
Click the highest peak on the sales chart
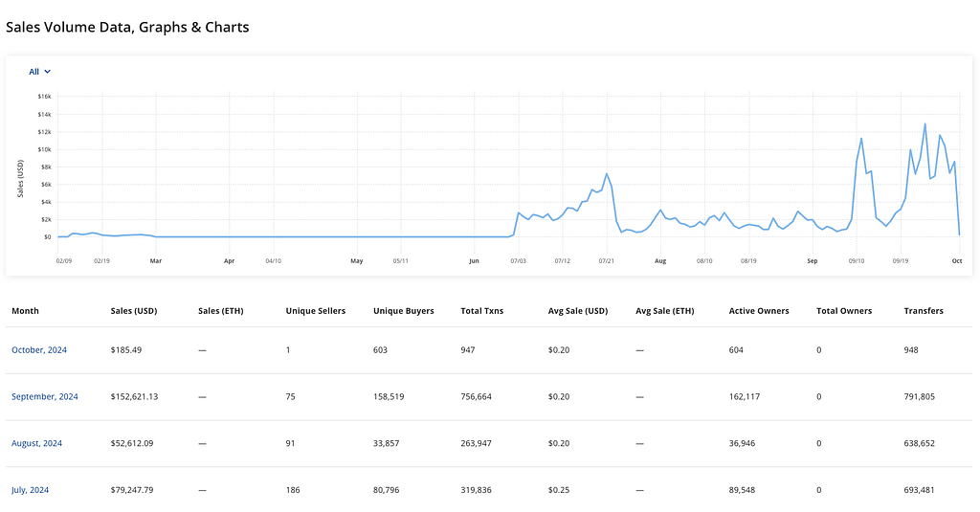924,123
